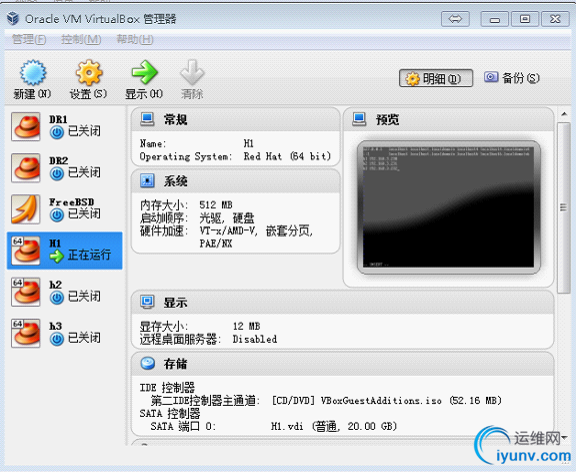This screenshot has height=472, width=577.
Task: Click the System section chip icon
Action: pyautogui.click(x=147, y=181)
